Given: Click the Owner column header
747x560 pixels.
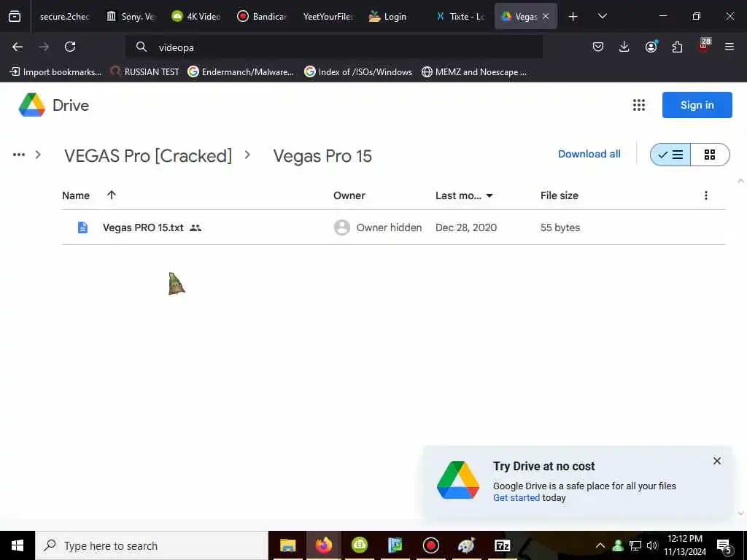Looking at the screenshot, I should coord(349,195).
